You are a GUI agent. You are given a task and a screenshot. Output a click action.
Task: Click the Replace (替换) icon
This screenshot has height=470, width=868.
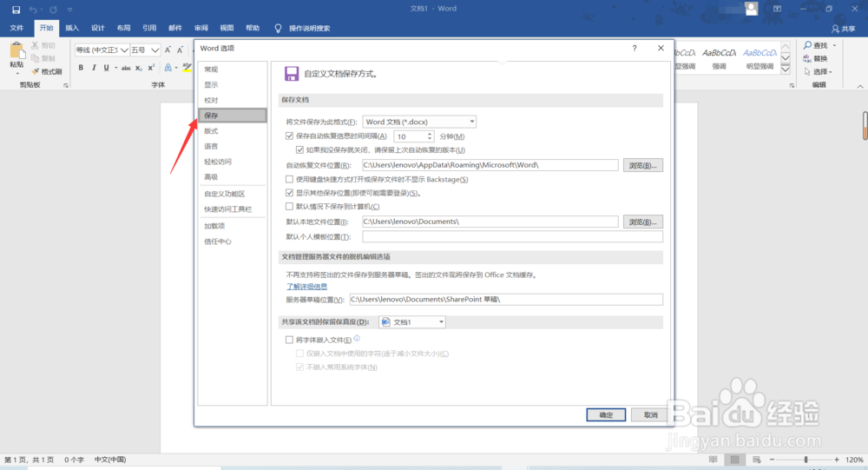pos(807,58)
